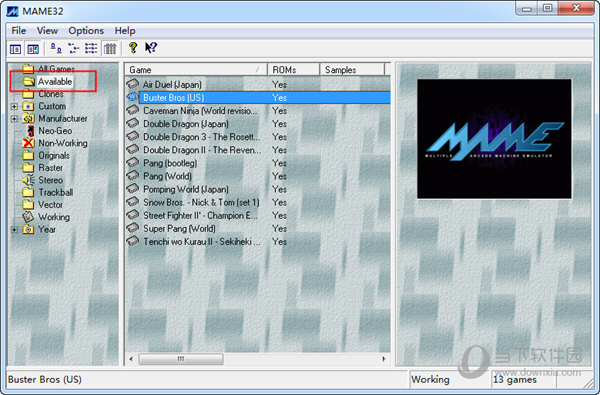
Task: Click ROM icon beside Street Fighter II'
Action: point(132,214)
